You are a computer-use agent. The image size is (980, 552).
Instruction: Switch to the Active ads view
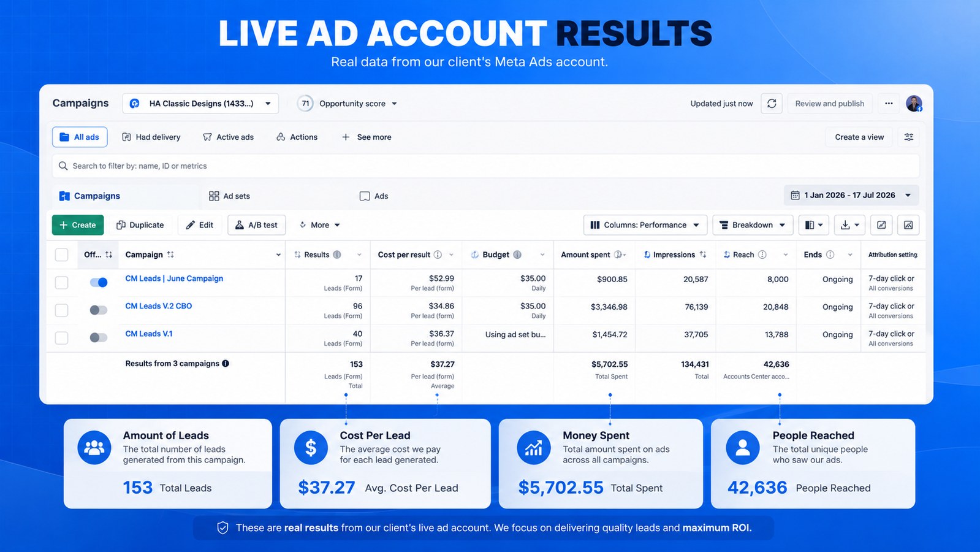click(x=229, y=137)
